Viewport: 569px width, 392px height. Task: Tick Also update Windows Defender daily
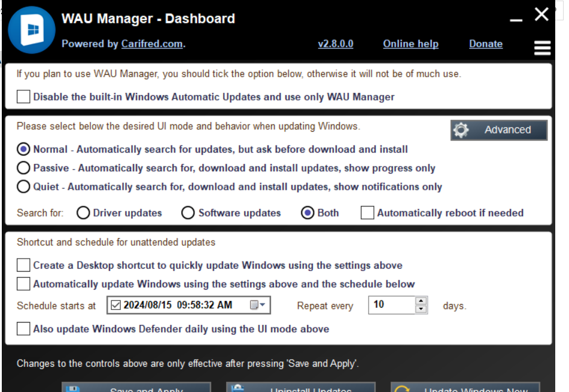point(23,329)
